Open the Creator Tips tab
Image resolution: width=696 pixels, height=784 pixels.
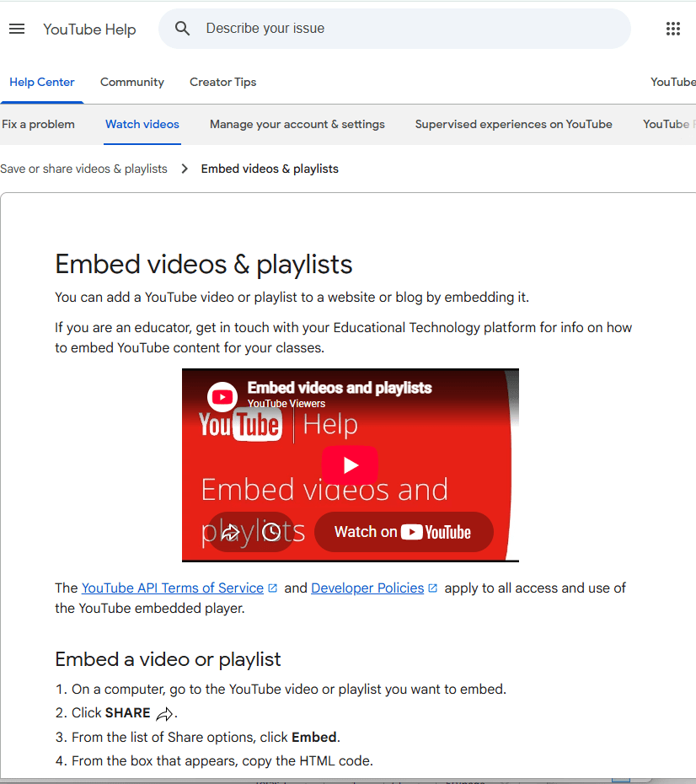point(222,82)
